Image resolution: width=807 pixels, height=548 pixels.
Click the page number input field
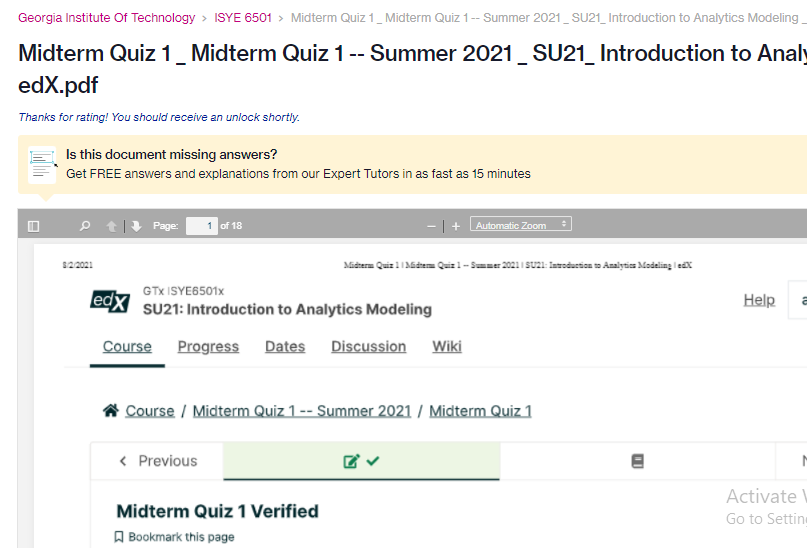click(x=202, y=226)
